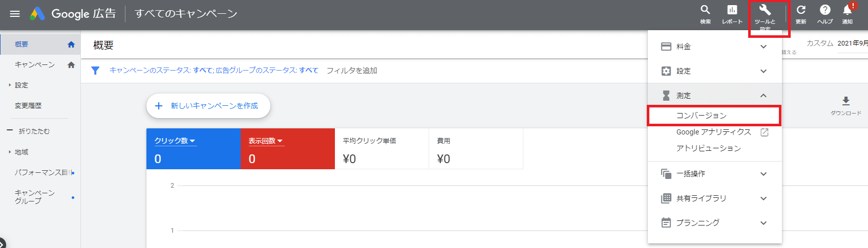
Task: Open the 表示回数 metric dropdown
Action: point(266,141)
